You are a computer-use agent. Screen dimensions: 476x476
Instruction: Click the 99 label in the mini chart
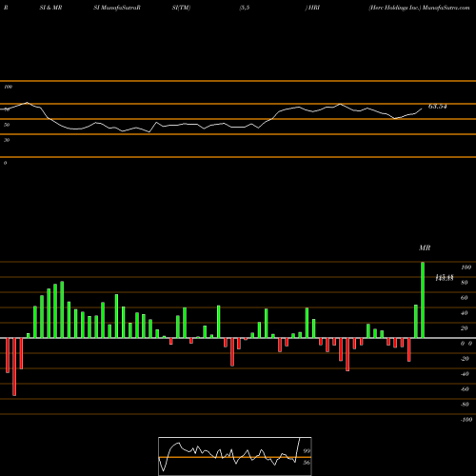point(307,451)
